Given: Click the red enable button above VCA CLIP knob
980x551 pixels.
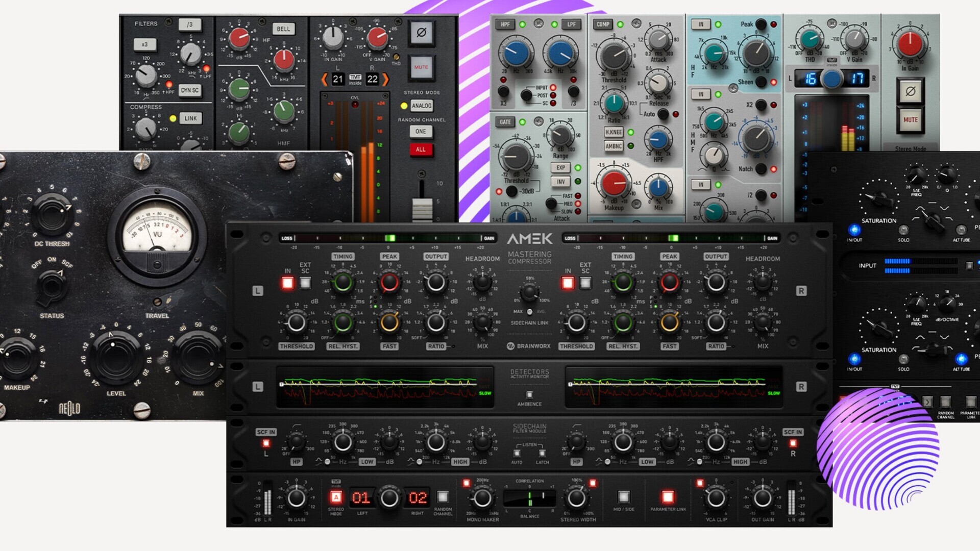Looking at the screenshot, I should (x=700, y=483).
